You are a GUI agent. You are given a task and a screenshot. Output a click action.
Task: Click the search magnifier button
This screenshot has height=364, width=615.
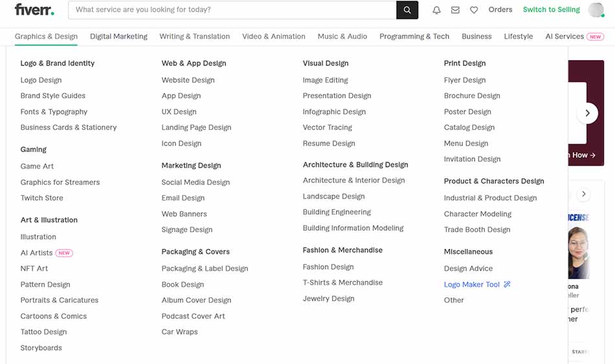point(407,10)
